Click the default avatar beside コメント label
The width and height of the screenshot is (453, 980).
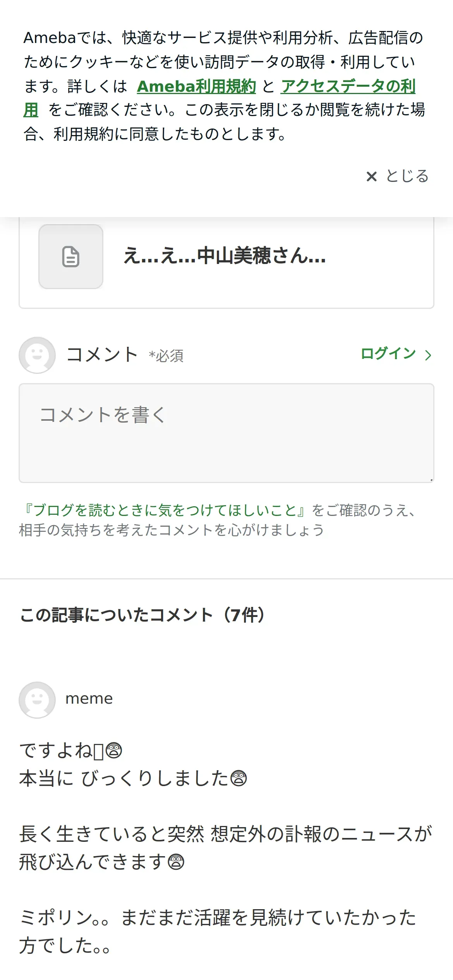(x=37, y=355)
